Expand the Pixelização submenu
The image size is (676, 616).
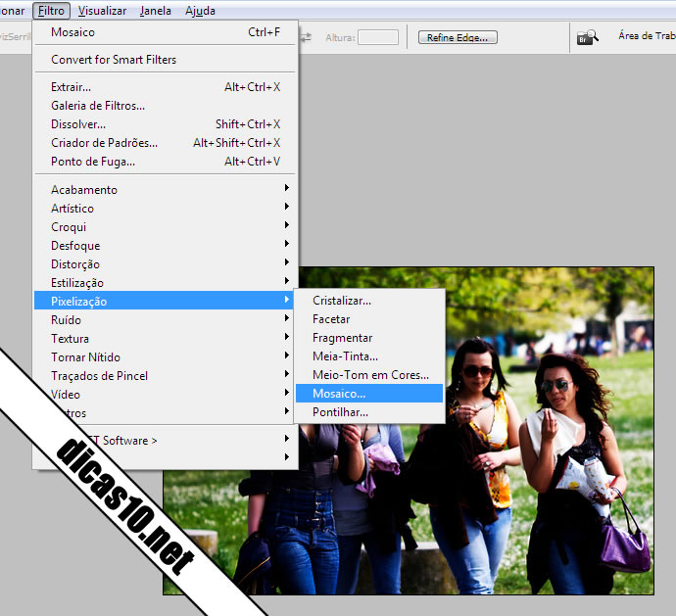tap(165, 302)
